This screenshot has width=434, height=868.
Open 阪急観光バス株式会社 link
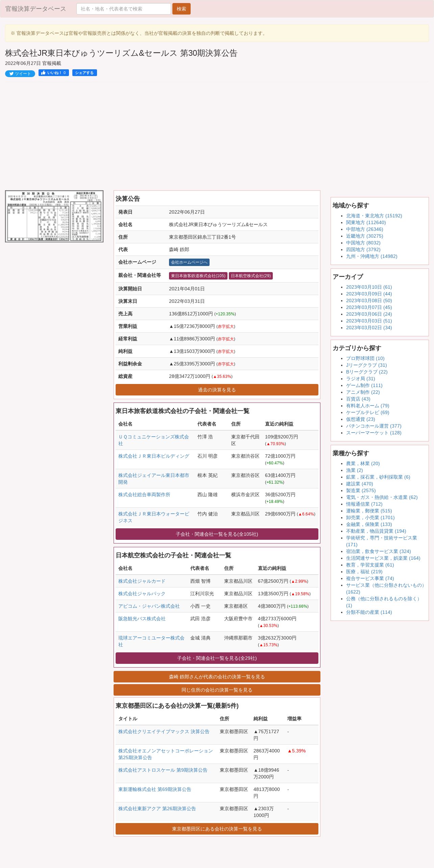142,619
